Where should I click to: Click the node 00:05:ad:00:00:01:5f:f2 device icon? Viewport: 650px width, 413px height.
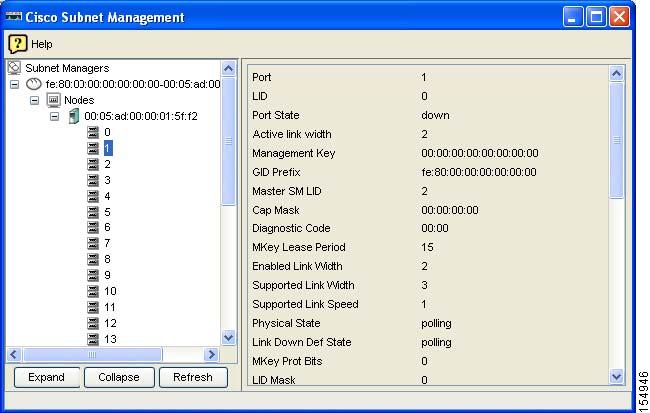tap(74, 116)
